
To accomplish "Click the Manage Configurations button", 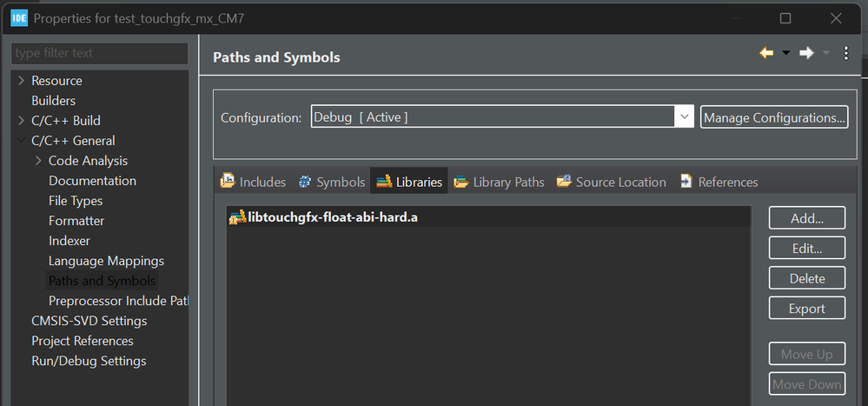I will point(773,117).
